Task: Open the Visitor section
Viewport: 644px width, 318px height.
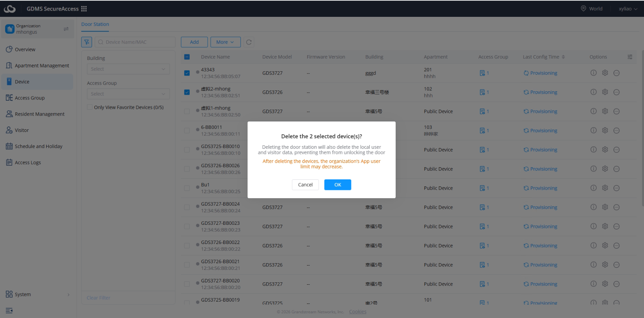Action: [38, 130]
